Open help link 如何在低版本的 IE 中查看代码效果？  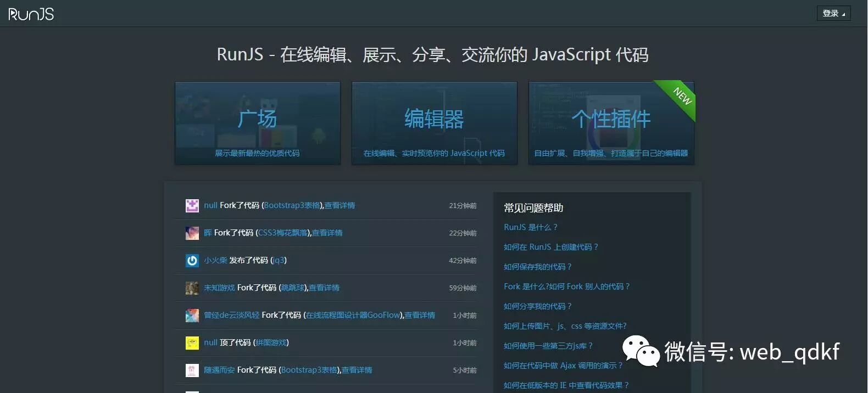(566, 385)
